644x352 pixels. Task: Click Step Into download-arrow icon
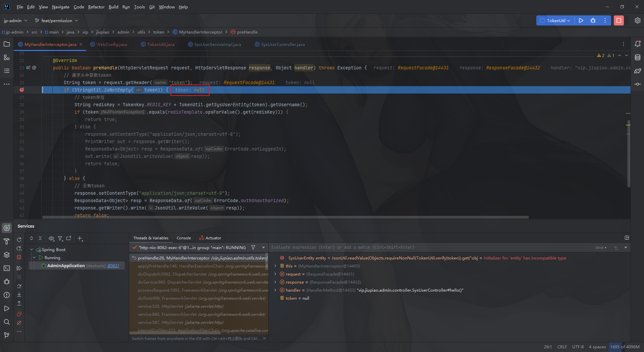coord(19,294)
